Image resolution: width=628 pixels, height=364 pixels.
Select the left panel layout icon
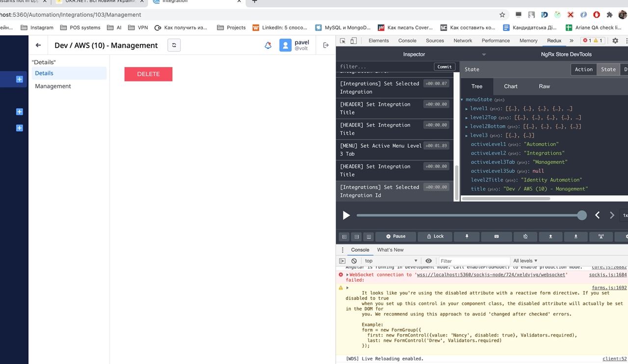coord(344,236)
